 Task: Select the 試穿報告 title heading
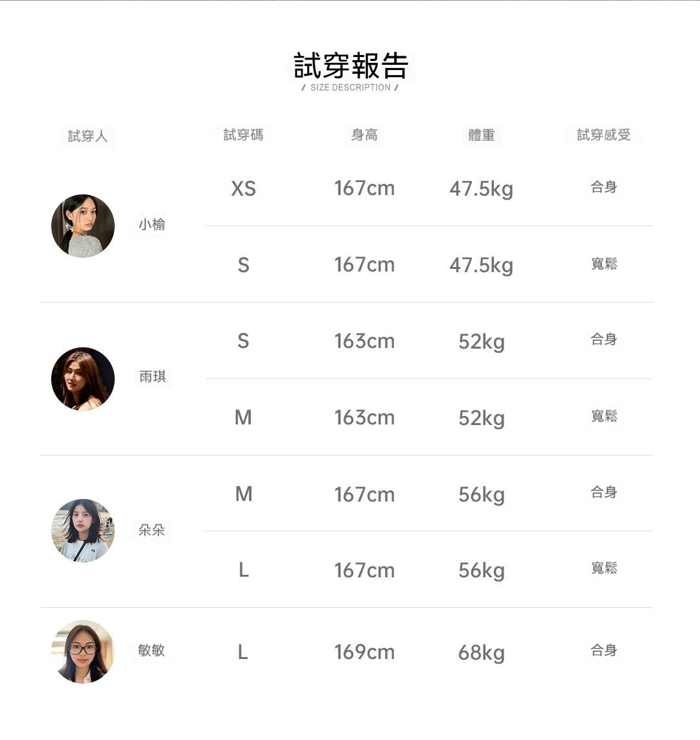click(x=351, y=65)
